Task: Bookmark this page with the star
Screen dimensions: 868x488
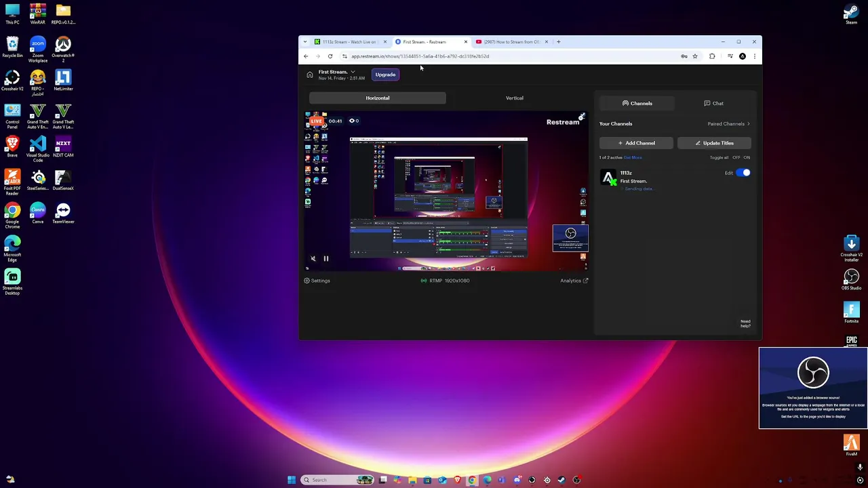Action: point(695,56)
